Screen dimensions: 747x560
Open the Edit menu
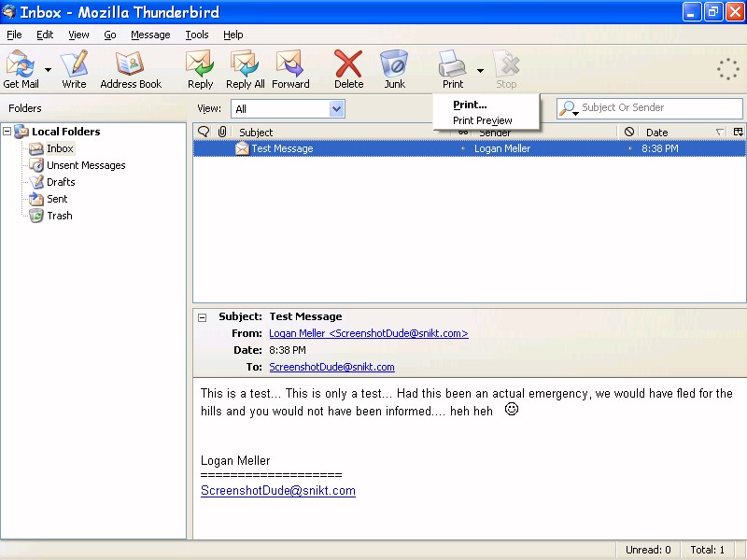(45, 35)
